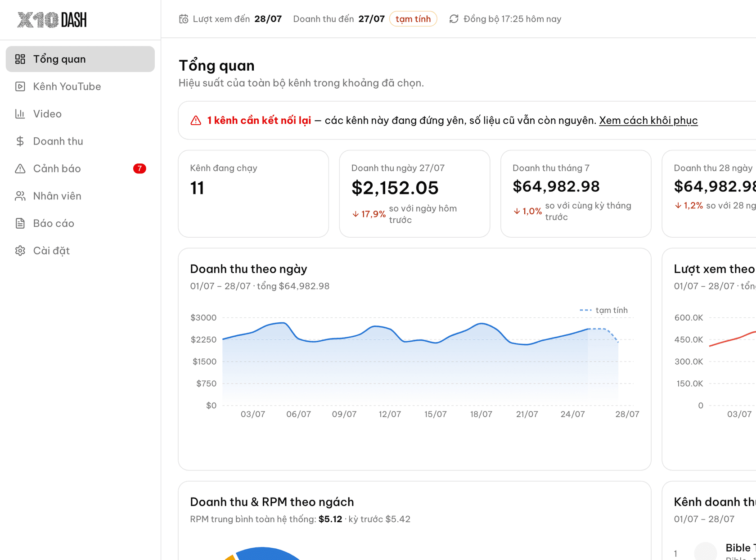Image resolution: width=756 pixels, height=560 pixels.
Task: Click the Video bar chart icon
Action: (x=20, y=114)
